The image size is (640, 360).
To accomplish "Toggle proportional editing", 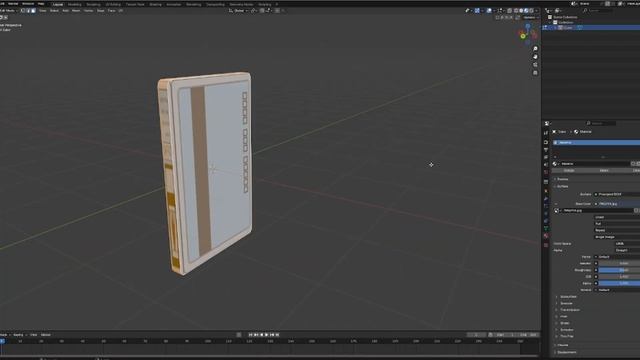I will (278, 11).
